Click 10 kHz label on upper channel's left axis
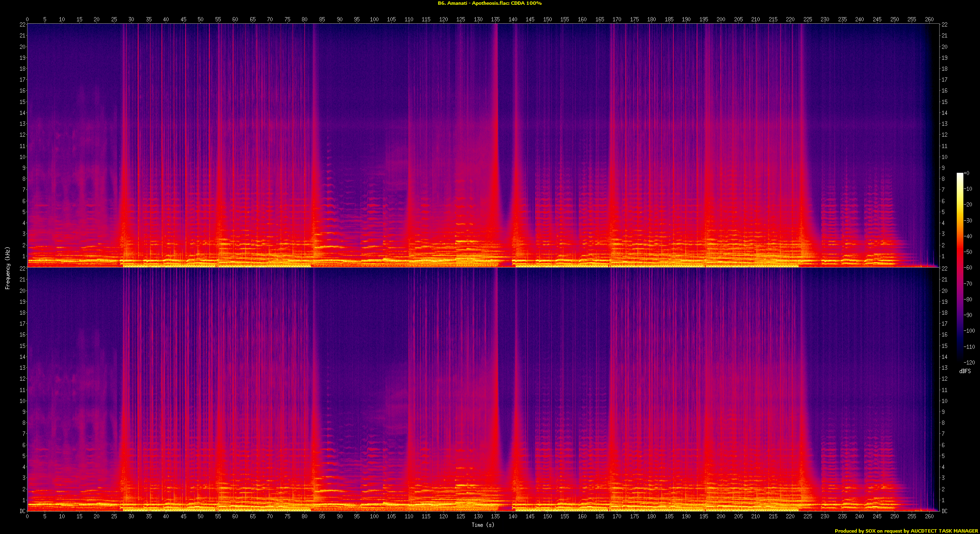The width and height of the screenshot is (980, 534). point(22,157)
